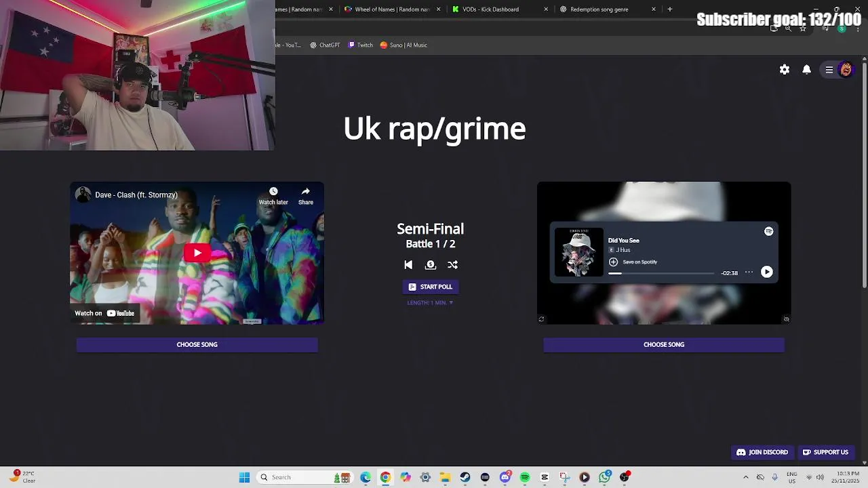Choose the Dave - Clash song

tap(197, 344)
